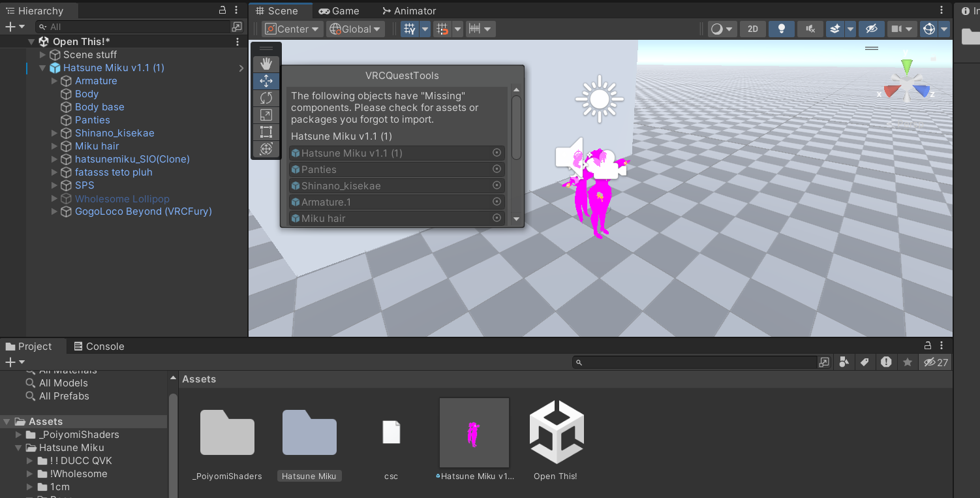This screenshot has width=980, height=498.
Task: Open the Global rotation dropdown
Action: pyautogui.click(x=356, y=29)
